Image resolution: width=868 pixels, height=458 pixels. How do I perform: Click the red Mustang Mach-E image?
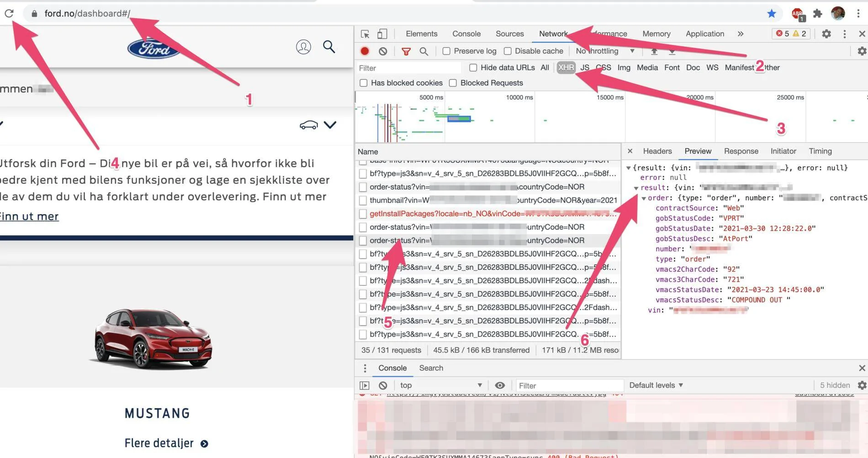tap(152, 338)
